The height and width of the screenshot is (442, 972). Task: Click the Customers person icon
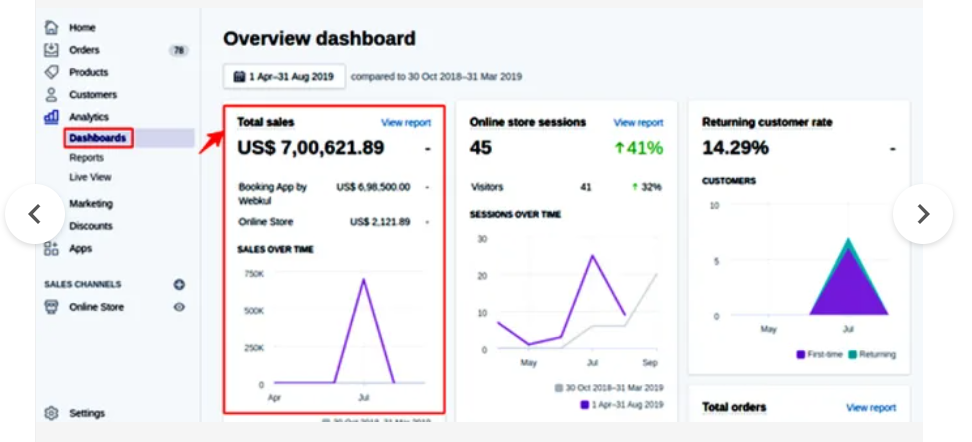click(x=51, y=94)
